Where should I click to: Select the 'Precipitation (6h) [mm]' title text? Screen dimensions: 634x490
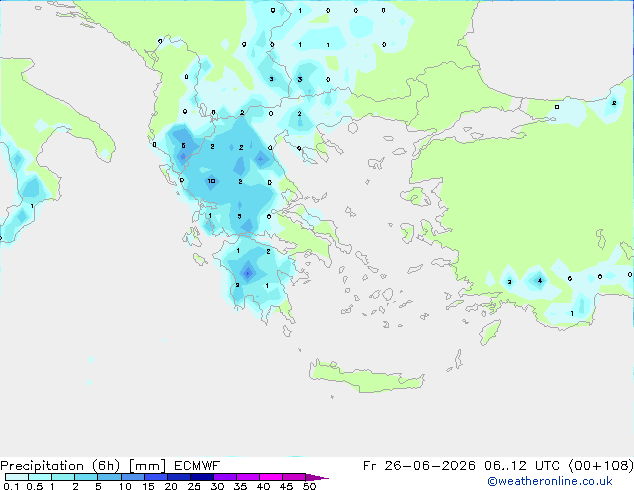pyautogui.click(x=83, y=466)
